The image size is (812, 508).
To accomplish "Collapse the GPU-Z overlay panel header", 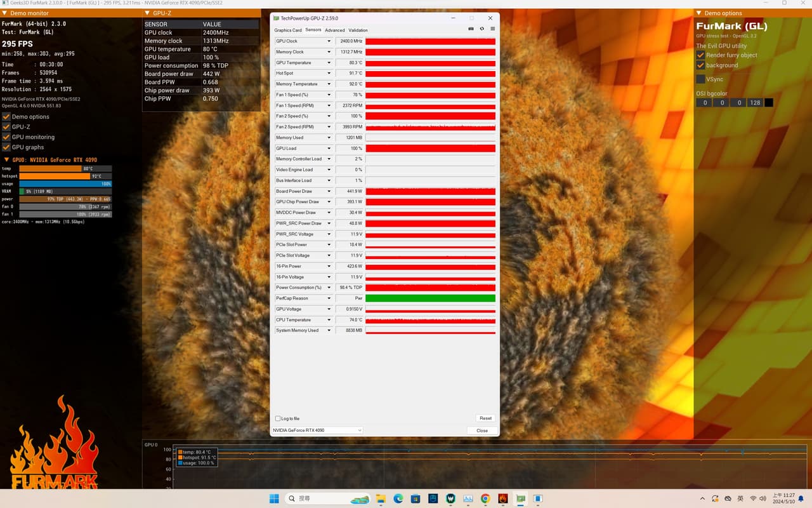I will coord(147,13).
